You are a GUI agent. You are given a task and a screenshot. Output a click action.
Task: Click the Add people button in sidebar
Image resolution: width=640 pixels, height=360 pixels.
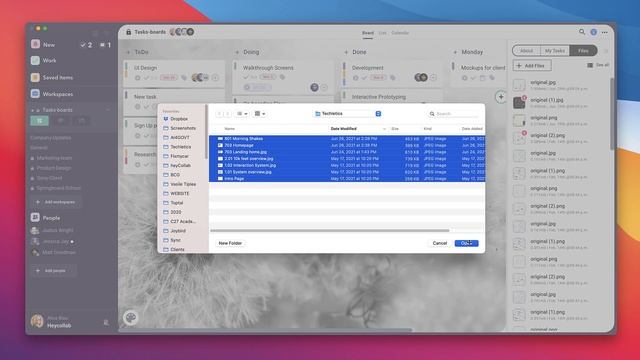[x=53, y=271]
